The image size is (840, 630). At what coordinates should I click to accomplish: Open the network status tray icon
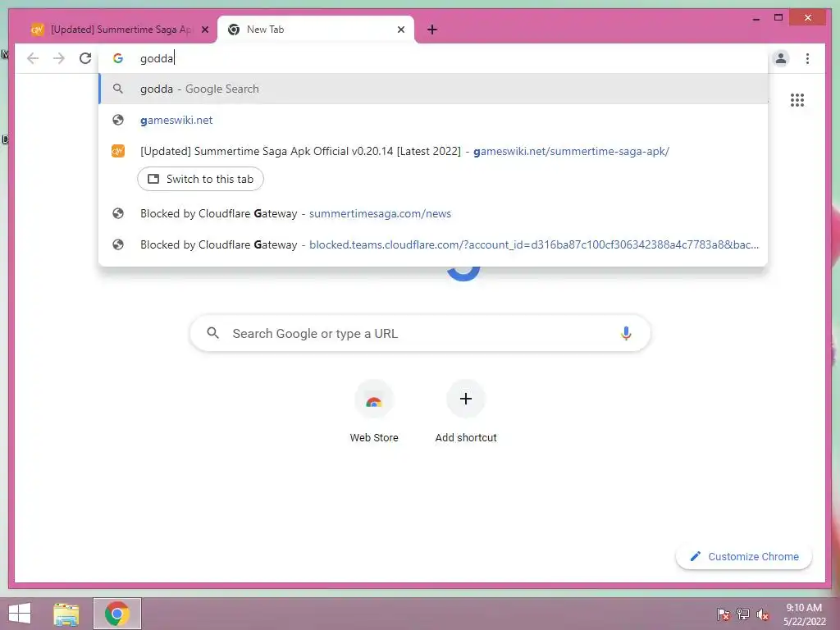pos(743,614)
